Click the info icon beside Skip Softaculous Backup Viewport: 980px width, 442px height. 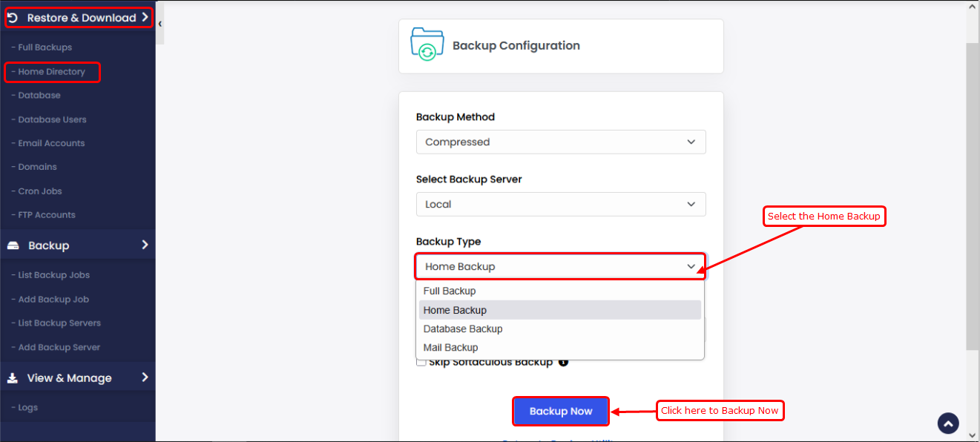click(x=563, y=362)
